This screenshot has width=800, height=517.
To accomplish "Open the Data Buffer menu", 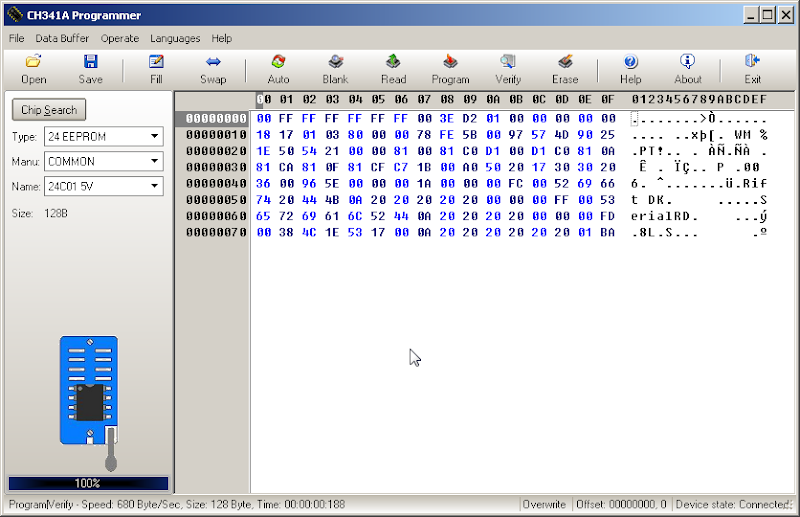I will pos(62,38).
